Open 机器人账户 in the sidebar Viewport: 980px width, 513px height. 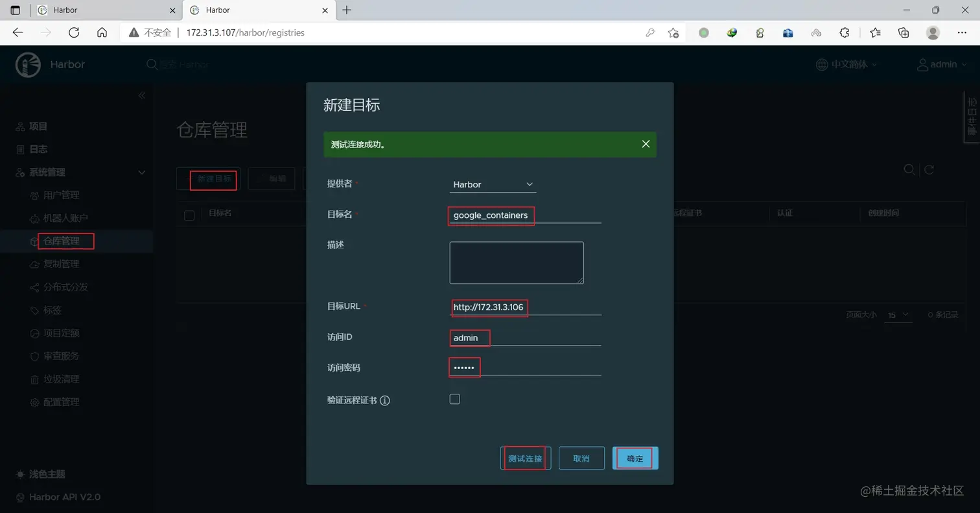(65, 218)
